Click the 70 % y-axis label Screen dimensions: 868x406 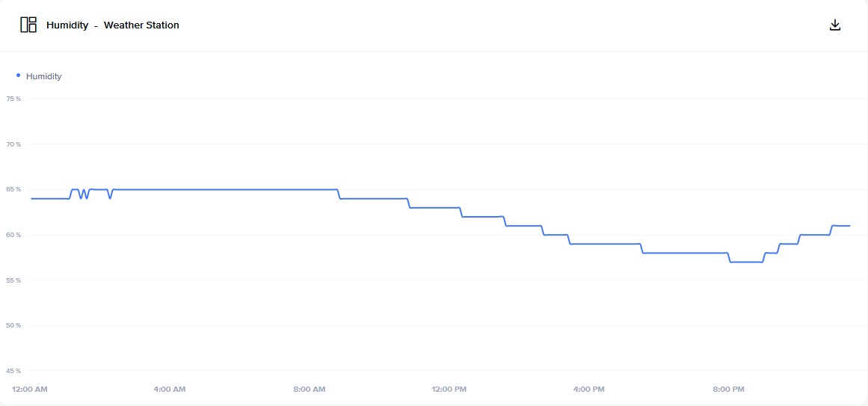(x=14, y=144)
